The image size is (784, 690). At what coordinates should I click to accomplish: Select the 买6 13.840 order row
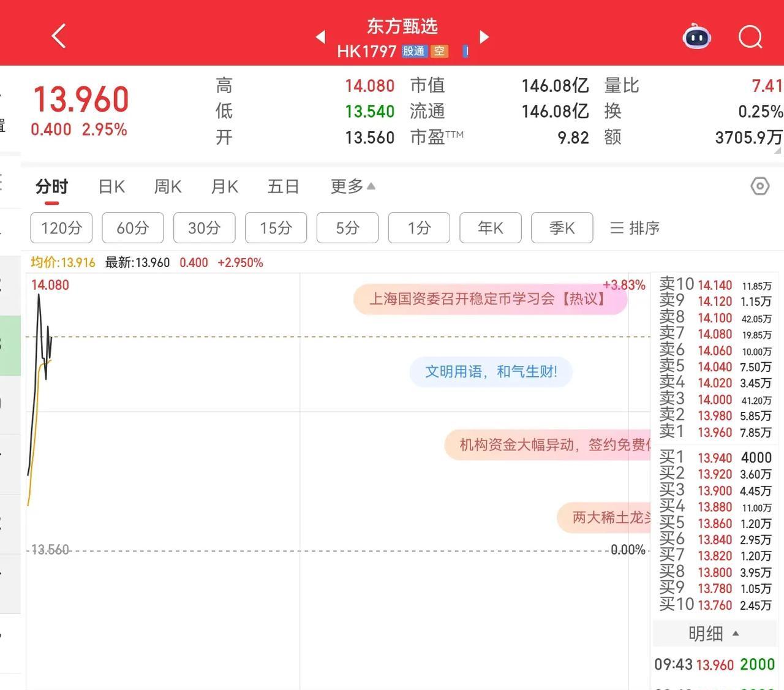click(715, 540)
